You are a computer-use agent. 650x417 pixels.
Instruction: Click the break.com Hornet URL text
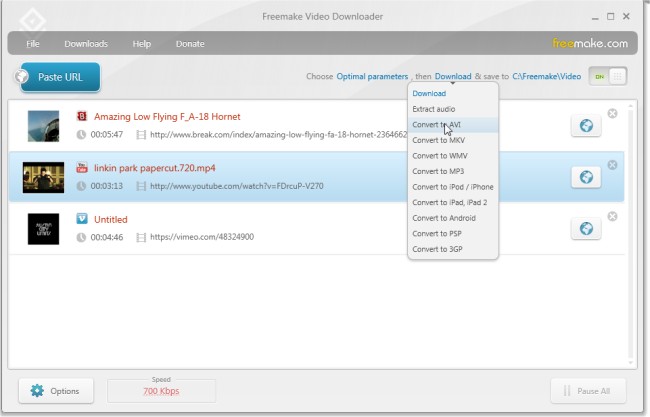pos(279,135)
